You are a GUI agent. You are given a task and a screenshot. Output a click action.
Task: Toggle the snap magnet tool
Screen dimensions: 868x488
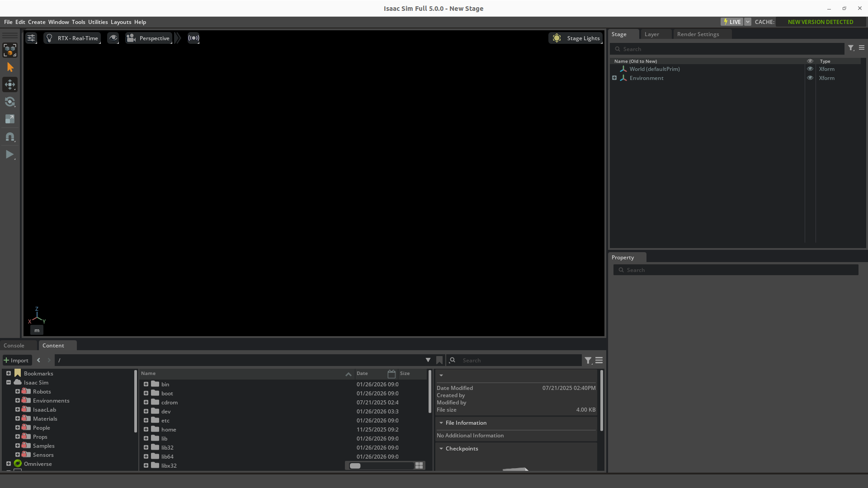pos(10,136)
